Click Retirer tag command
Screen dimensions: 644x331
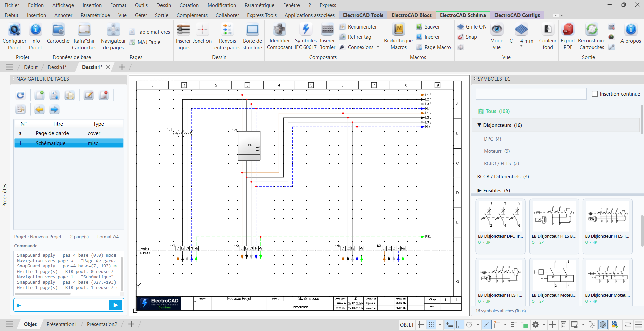pos(355,37)
